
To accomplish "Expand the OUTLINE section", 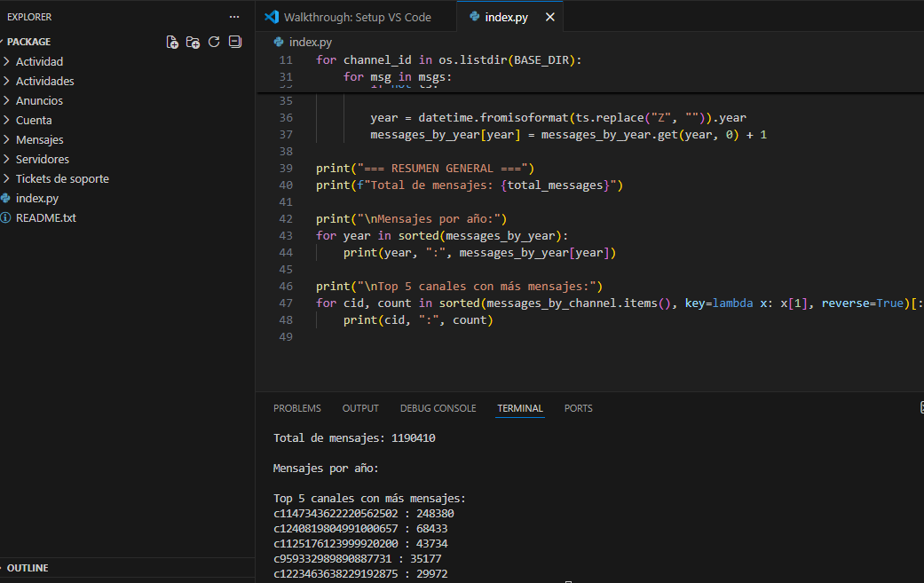I will pyautogui.click(x=27, y=568).
